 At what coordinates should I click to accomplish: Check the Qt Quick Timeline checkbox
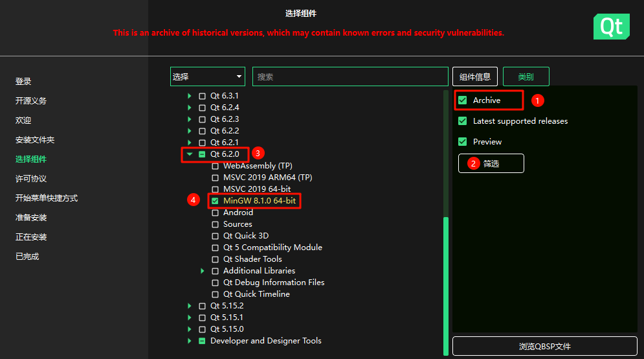click(215, 294)
